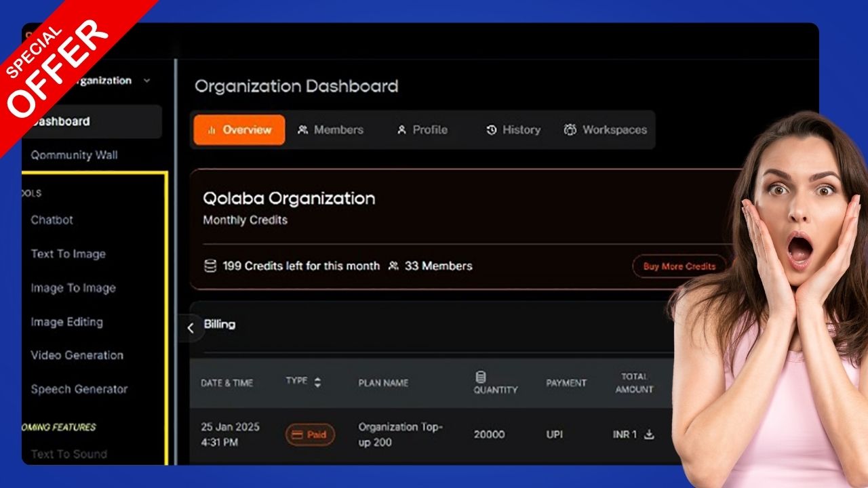The image size is (868, 488).
Task: Open the Video Generation tool
Action: [77, 355]
